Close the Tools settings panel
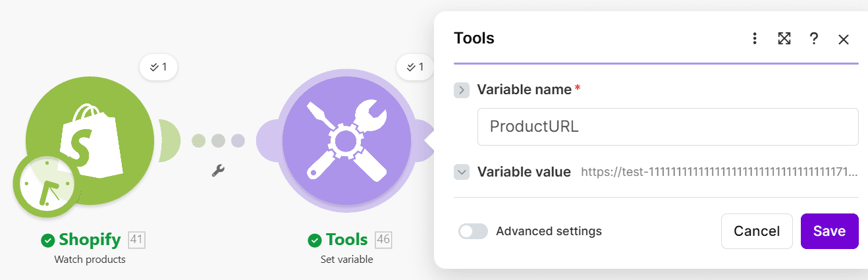 click(x=844, y=40)
